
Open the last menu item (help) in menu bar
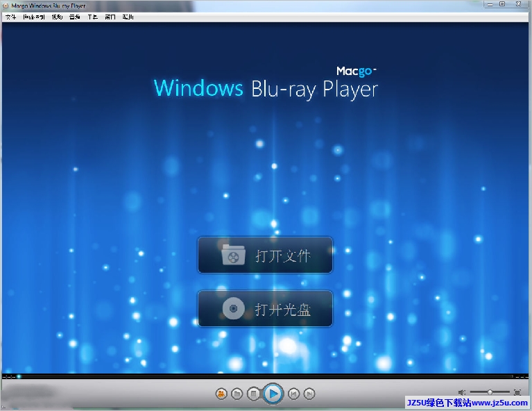point(128,17)
